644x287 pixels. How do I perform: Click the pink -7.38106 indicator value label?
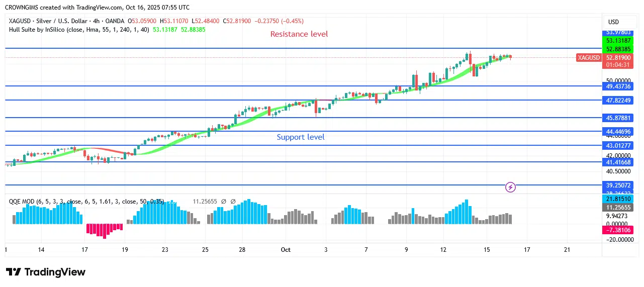[618, 230]
